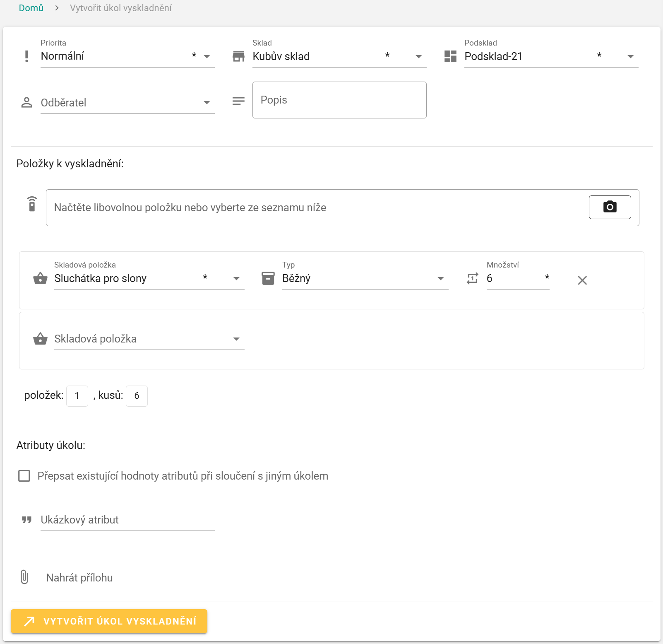The width and height of the screenshot is (663, 644).
Task: Open the Priorita dropdown
Action: [x=207, y=57]
